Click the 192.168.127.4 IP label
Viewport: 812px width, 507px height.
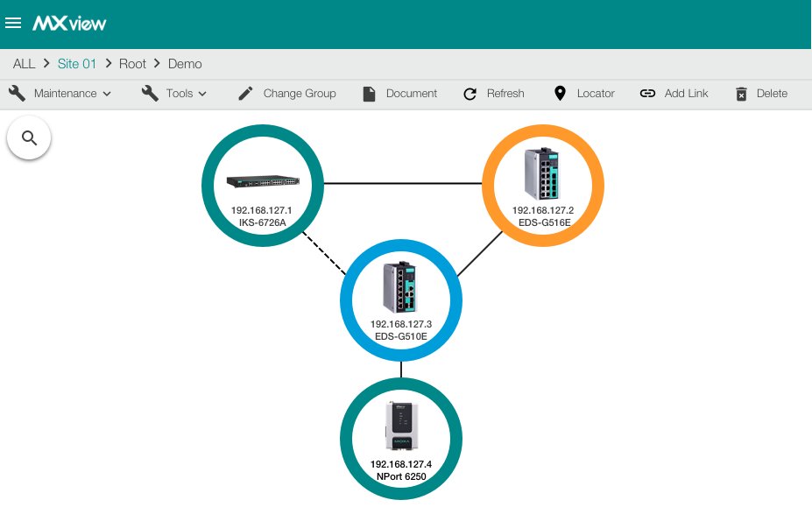[x=401, y=465]
